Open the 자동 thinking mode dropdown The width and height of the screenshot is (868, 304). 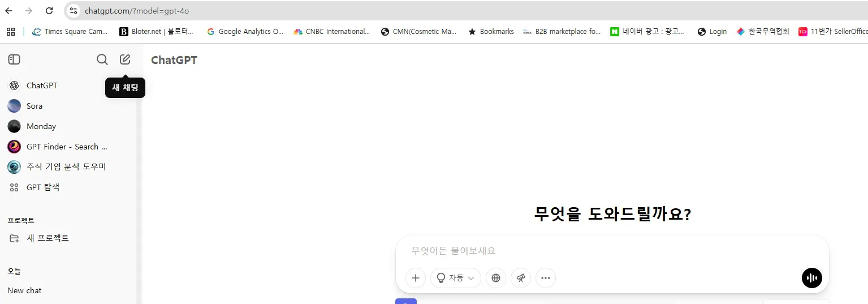coord(456,278)
